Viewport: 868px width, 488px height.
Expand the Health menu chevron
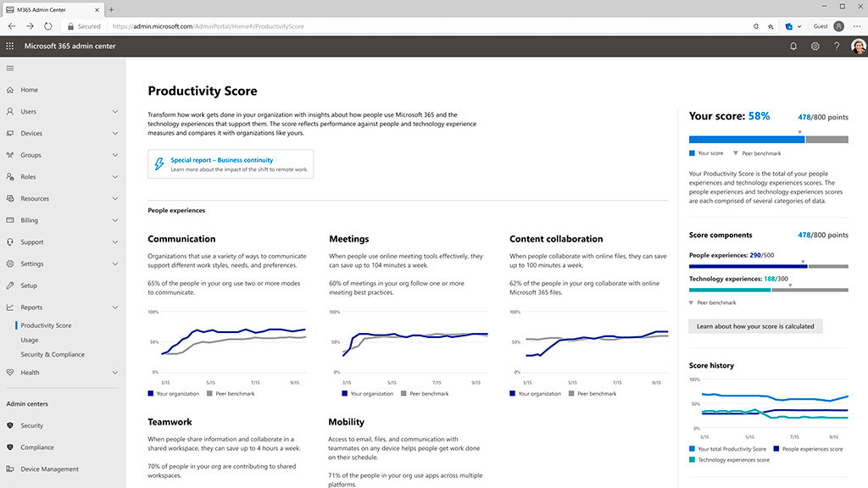tap(115, 373)
